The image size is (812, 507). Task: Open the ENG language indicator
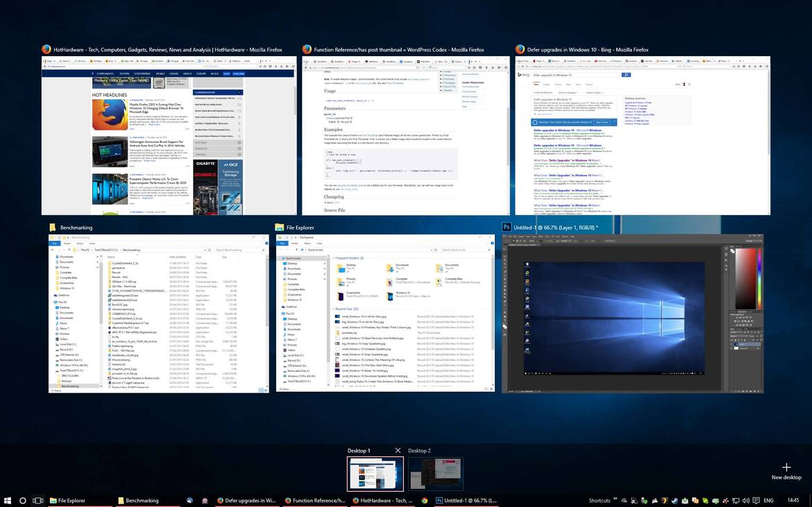coord(768,500)
